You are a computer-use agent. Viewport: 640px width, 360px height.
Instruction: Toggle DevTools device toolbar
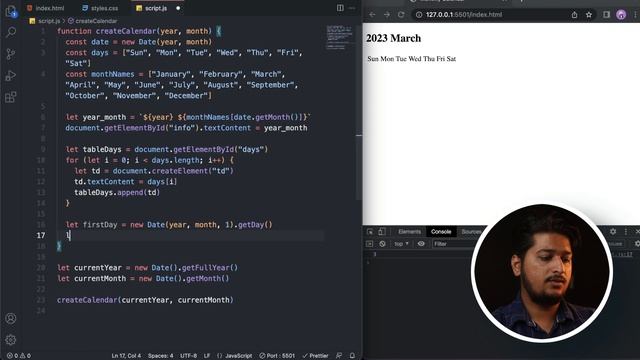coord(381,231)
